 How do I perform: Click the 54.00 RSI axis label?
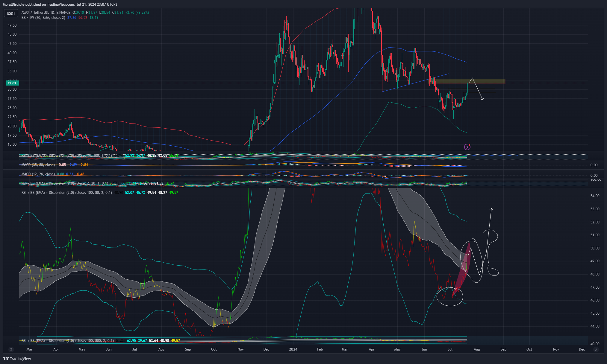(595, 196)
